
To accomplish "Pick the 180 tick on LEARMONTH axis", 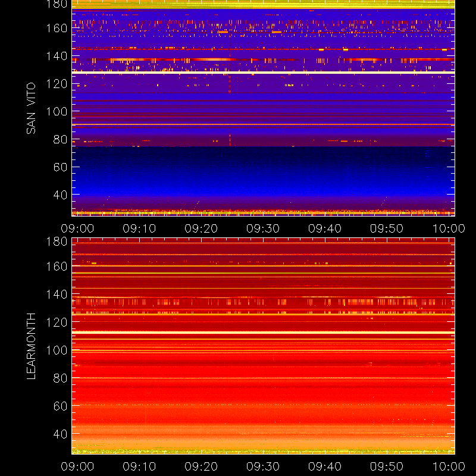I will (x=57, y=242).
